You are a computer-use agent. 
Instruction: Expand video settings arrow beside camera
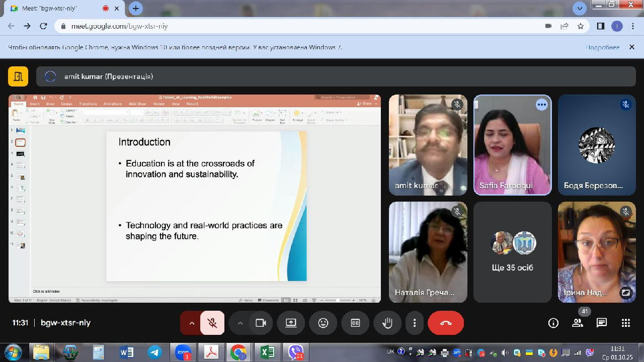click(240, 323)
